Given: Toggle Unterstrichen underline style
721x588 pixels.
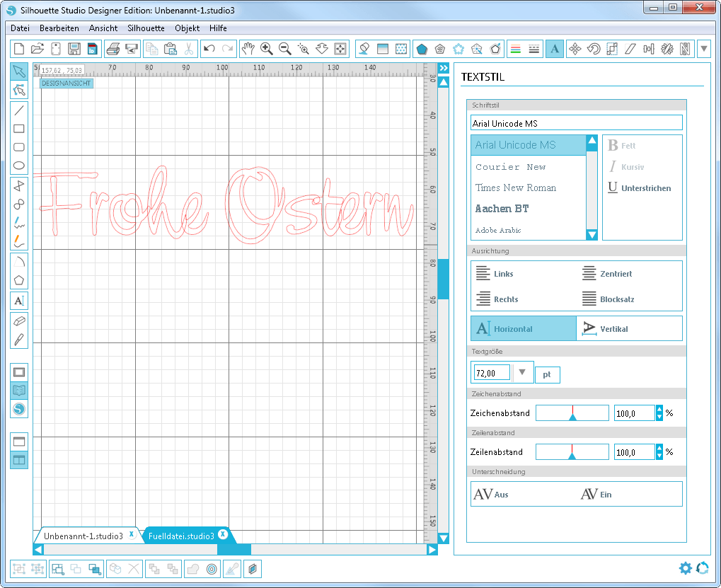Looking at the screenshot, I should point(640,188).
